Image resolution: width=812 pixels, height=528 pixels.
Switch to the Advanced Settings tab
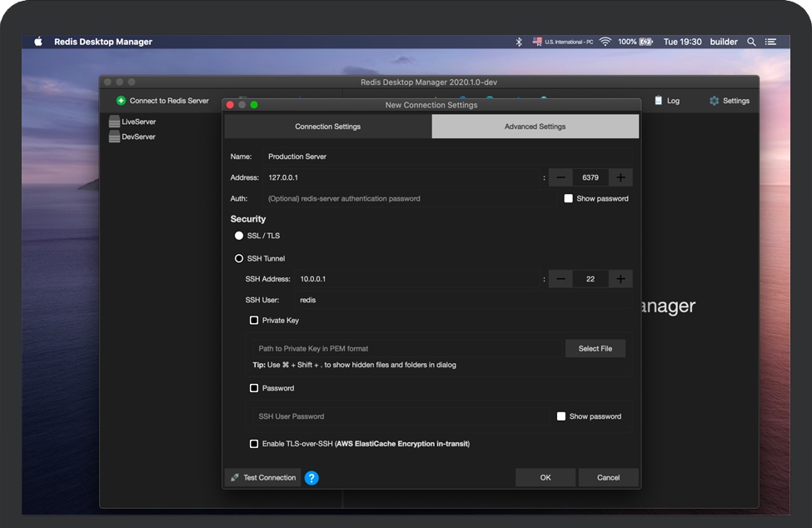point(535,127)
